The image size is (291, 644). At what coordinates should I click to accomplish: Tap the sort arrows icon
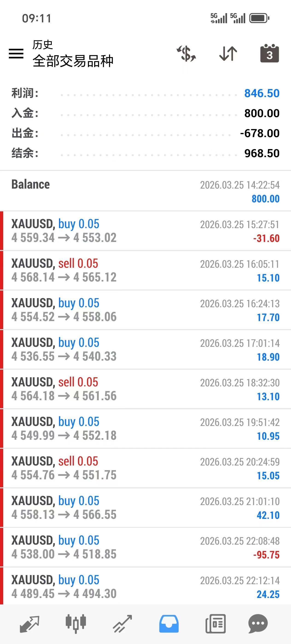pos(228,54)
